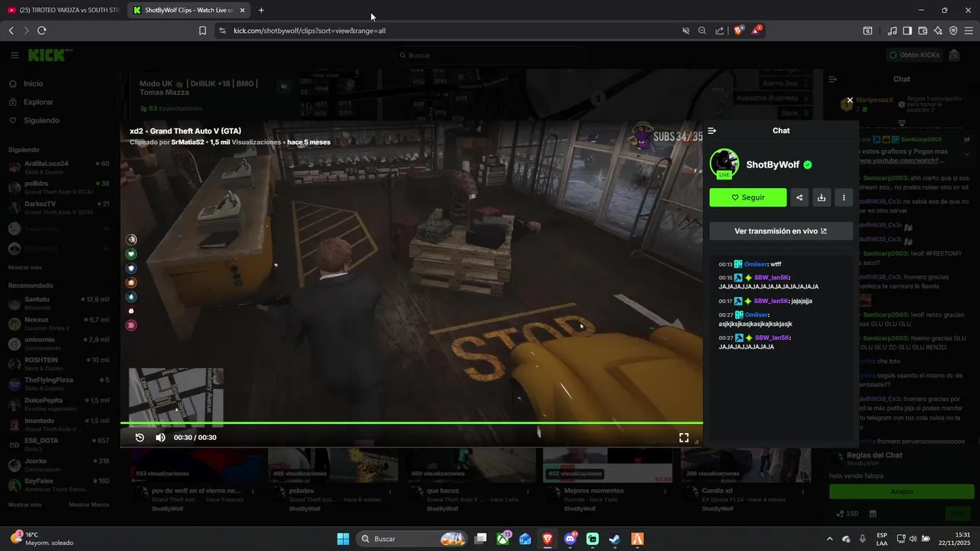
Task: Download the clip with the download icon
Action: (x=822, y=197)
